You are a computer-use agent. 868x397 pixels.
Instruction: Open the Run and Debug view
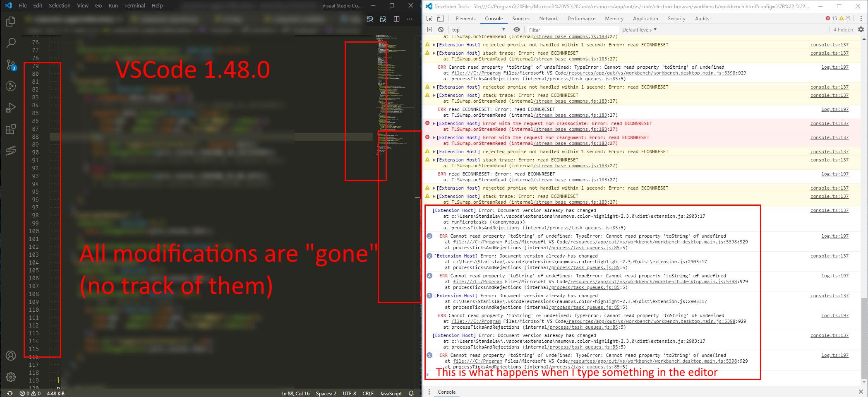click(x=10, y=108)
